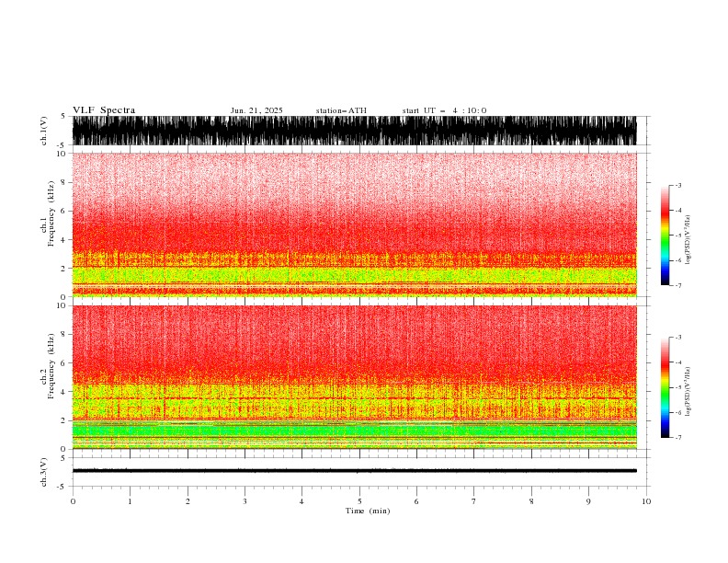Click the time axis tick label '5'
This screenshot has width=728, height=563.
(359, 501)
